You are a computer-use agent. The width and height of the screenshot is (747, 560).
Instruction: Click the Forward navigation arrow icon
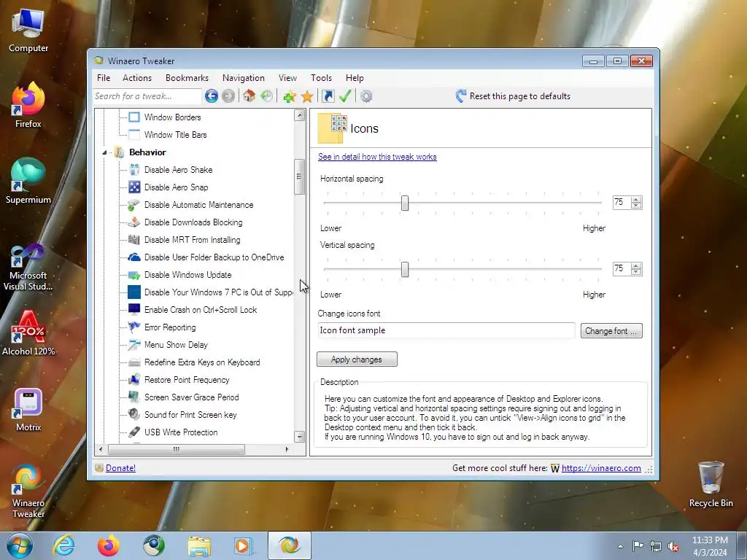228,96
